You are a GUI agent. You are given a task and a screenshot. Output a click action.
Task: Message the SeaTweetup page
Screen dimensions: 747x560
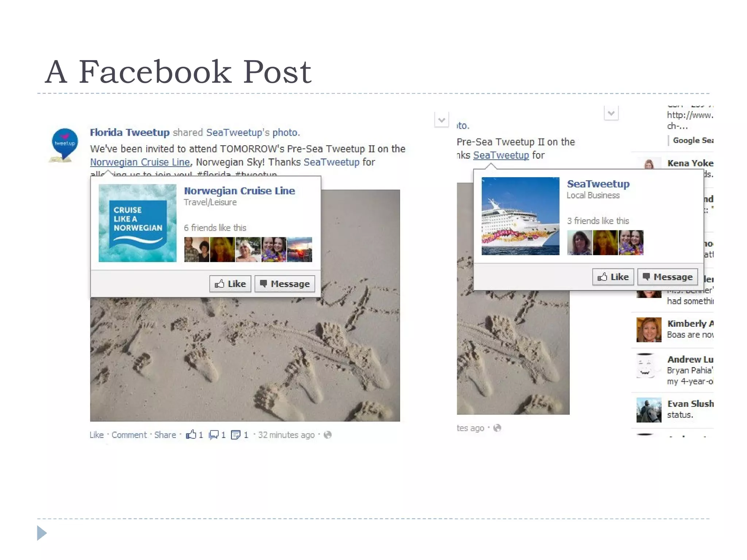[x=668, y=277]
